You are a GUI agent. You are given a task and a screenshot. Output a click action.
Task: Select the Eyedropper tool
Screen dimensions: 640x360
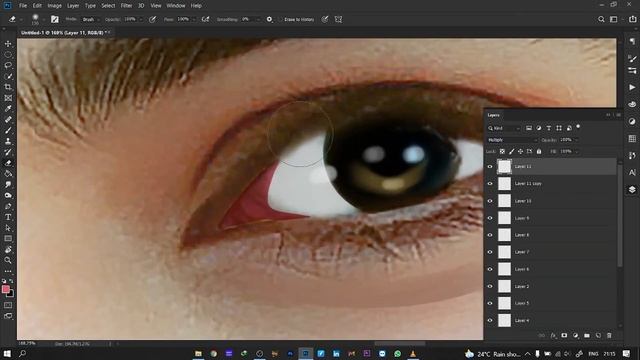coord(8,109)
